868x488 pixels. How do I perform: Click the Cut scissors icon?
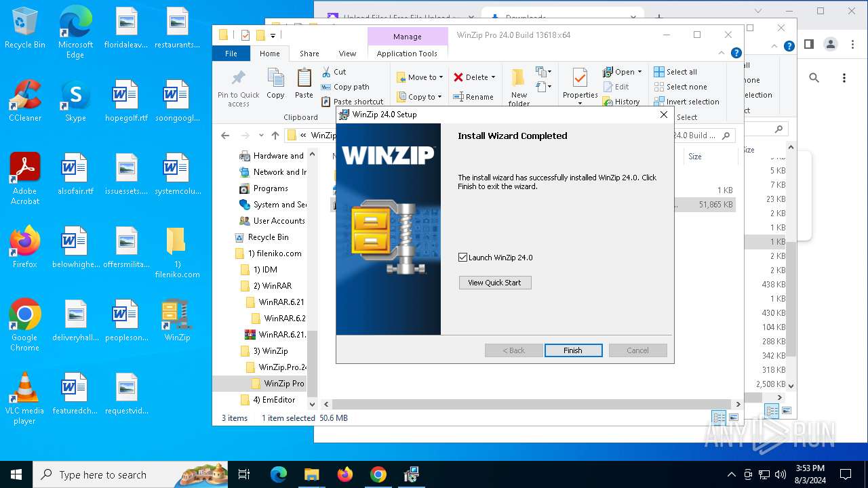click(326, 72)
